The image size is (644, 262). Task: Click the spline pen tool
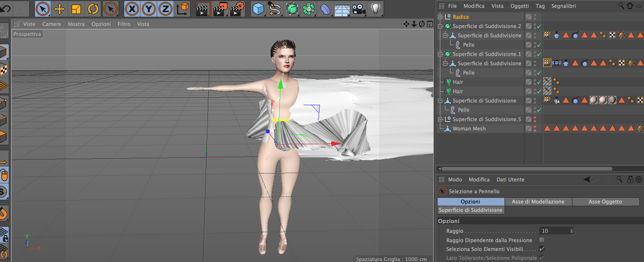coord(275,9)
